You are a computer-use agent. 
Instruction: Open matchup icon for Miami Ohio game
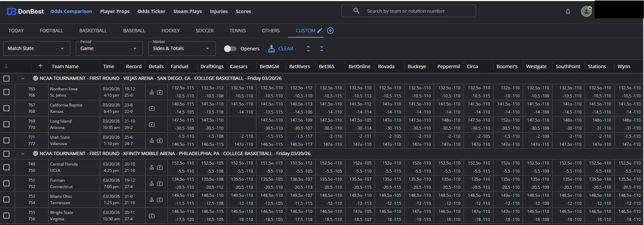coord(152,199)
